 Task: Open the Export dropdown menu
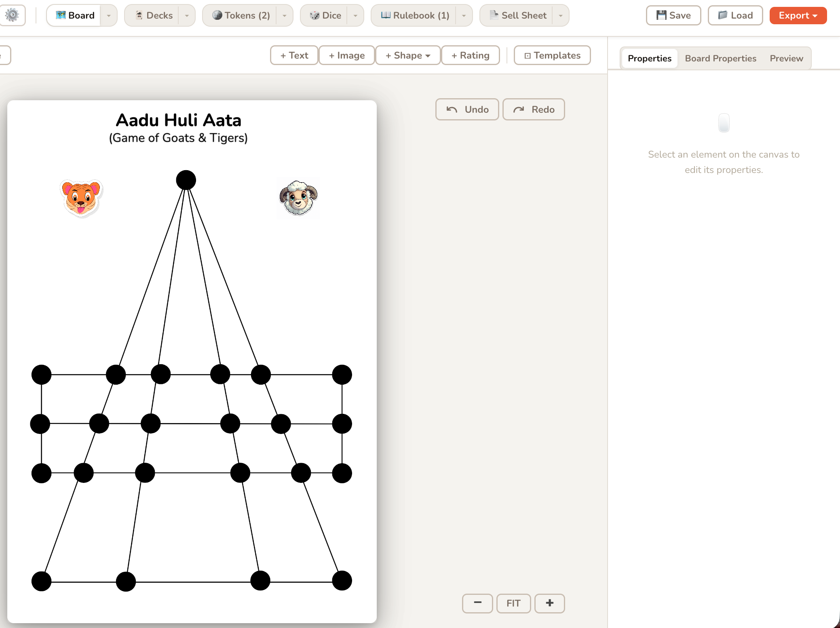[798, 15]
